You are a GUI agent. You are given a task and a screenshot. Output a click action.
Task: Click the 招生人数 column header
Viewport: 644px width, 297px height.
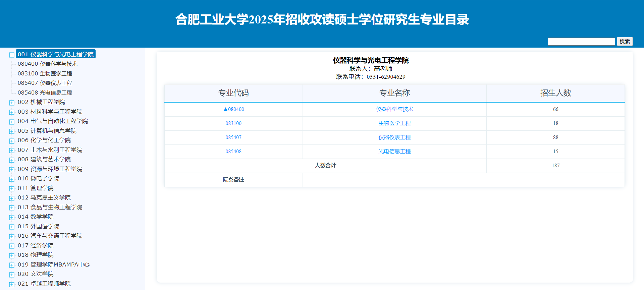click(x=555, y=93)
